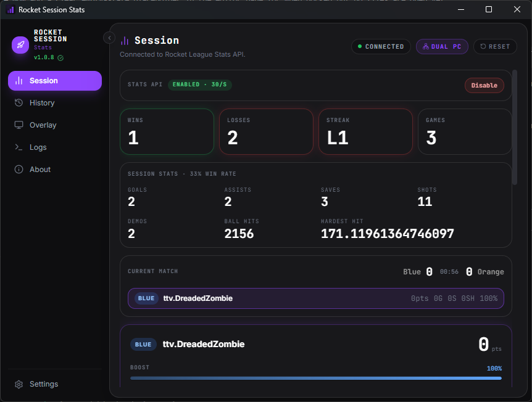This screenshot has height=402, width=532.
Task: Open the Overlay page in sidebar
Action: point(55,125)
